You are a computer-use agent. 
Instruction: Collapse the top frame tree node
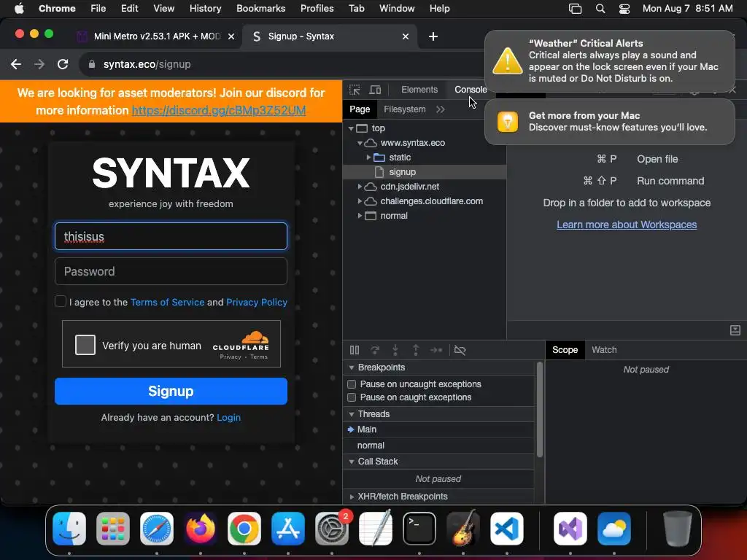click(351, 128)
